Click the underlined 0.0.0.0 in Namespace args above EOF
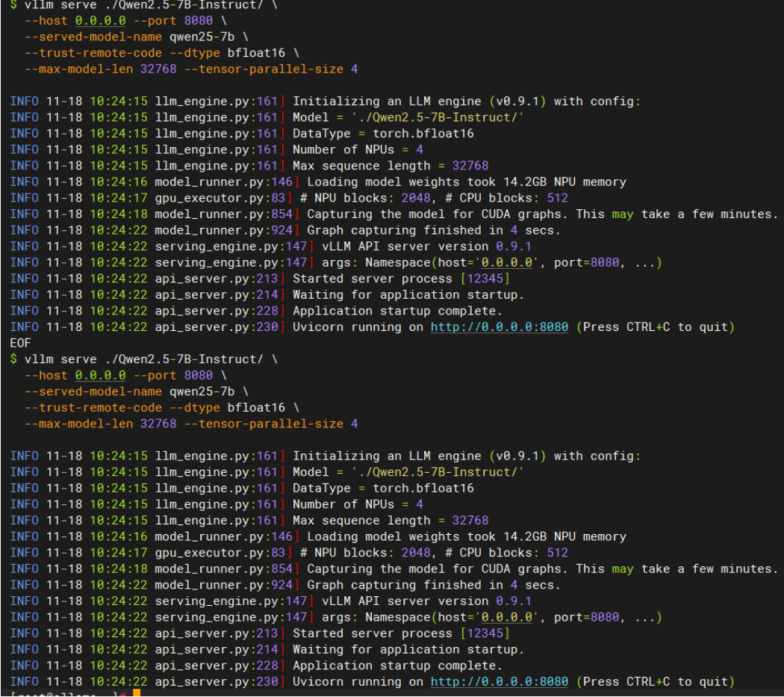 click(507, 263)
